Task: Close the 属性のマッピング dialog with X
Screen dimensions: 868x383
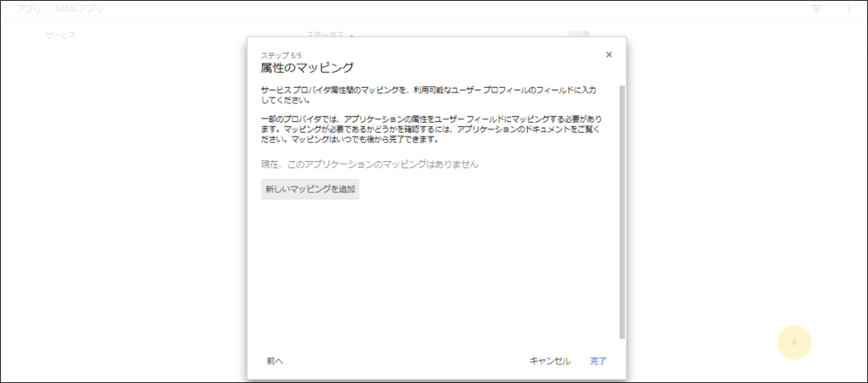Action: [x=609, y=54]
